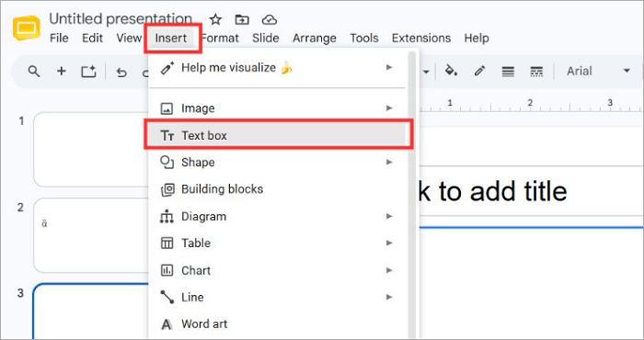
Task: Select slide 1 thumbnail
Action: click(91, 149)
